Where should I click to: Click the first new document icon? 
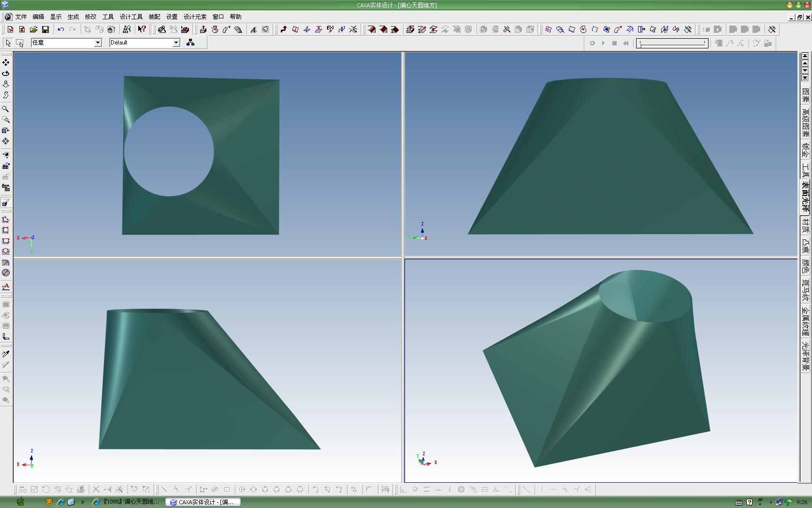pyautogui.click(x=10, y=30)
